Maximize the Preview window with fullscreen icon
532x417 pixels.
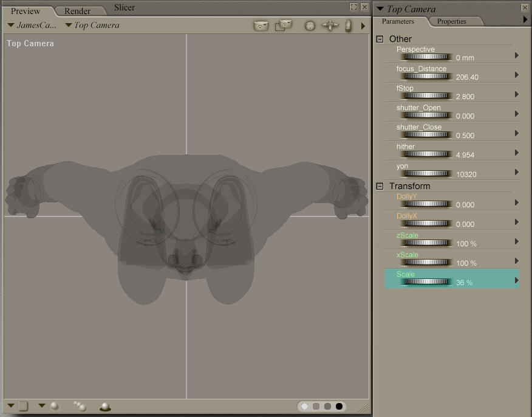353,7
